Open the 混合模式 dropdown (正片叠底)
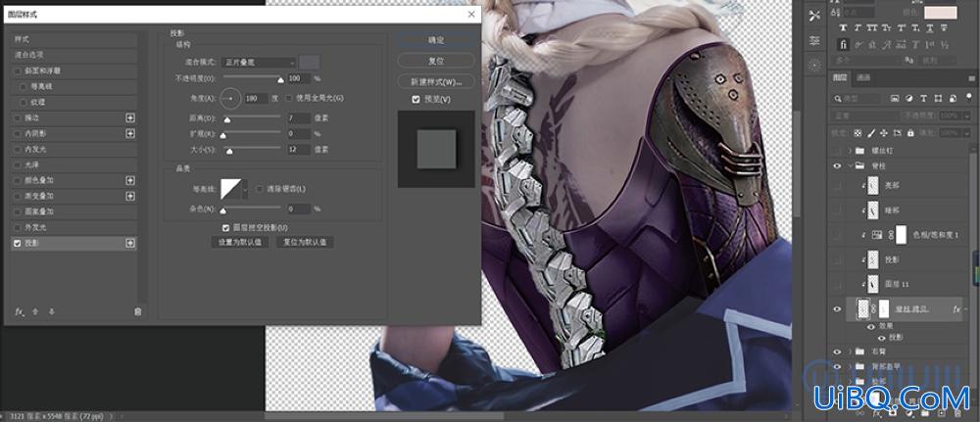Viewport: 980px width, 422px height. point(259,63)
